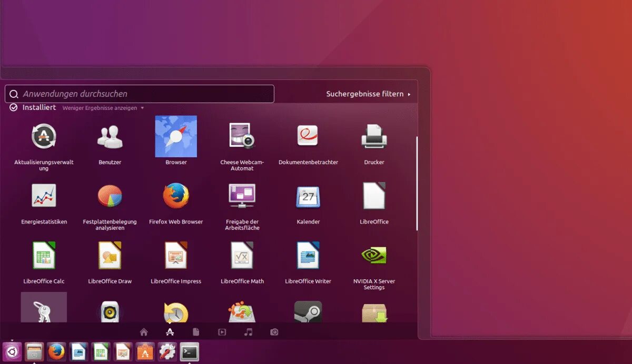Open LibreOffice Impress from the launcher bar
This screenshot has height=364, width=632.
pyautogui.click(x=123, y=351)
